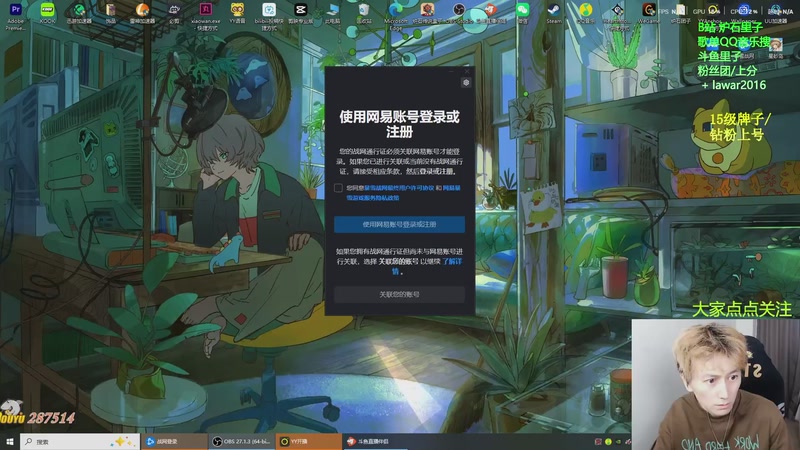This screenshot has height=450, width=800.
Task: Click 使用网易账号登录或注册 blue button
Action: (x=399, y=224)
